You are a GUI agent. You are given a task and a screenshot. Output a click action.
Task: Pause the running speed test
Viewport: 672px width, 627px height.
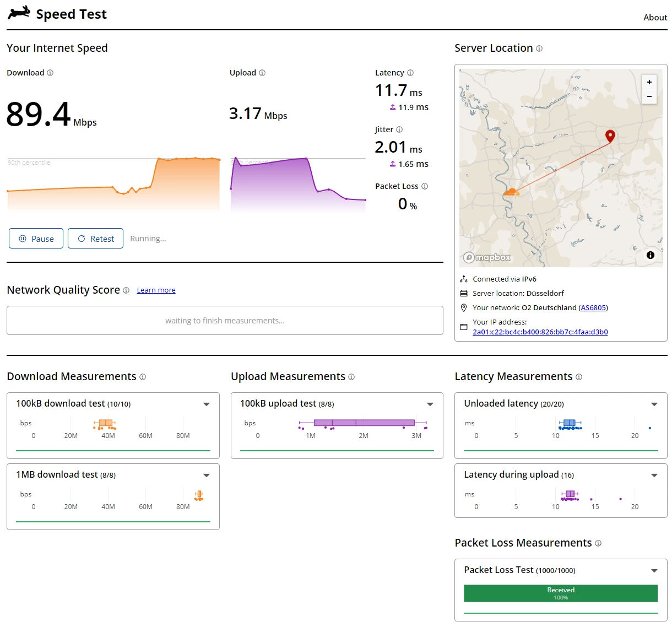36,239
